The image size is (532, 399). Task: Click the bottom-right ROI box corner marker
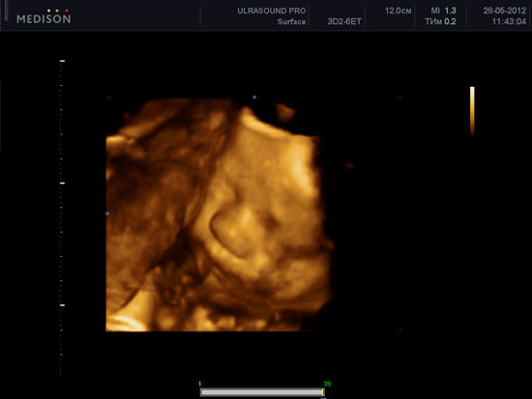point(400,329)
